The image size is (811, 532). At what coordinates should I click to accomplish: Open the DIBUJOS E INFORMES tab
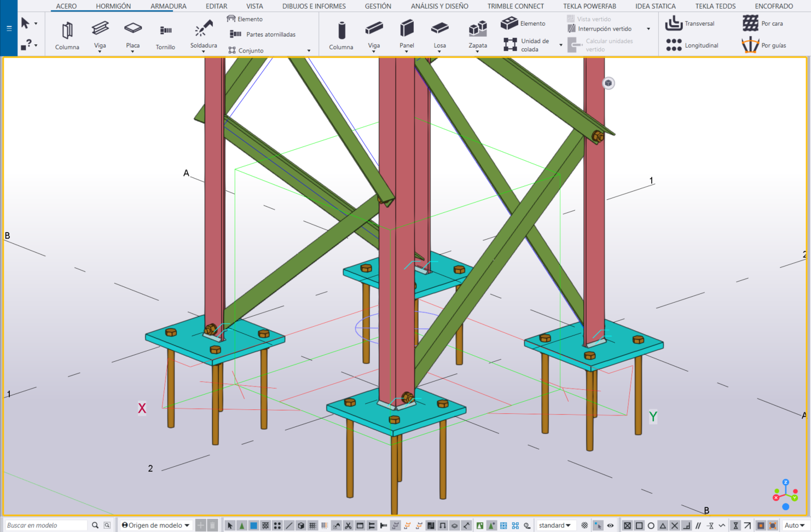coord(314,6)
